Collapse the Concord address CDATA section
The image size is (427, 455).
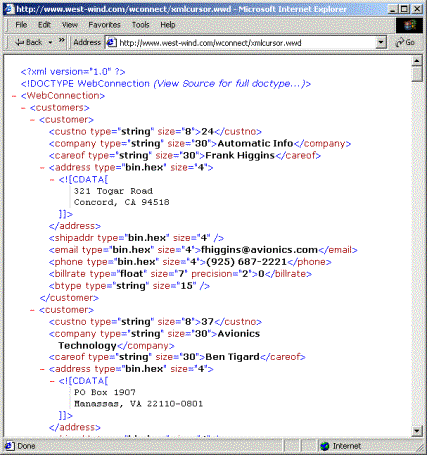(x=52, y=180)
